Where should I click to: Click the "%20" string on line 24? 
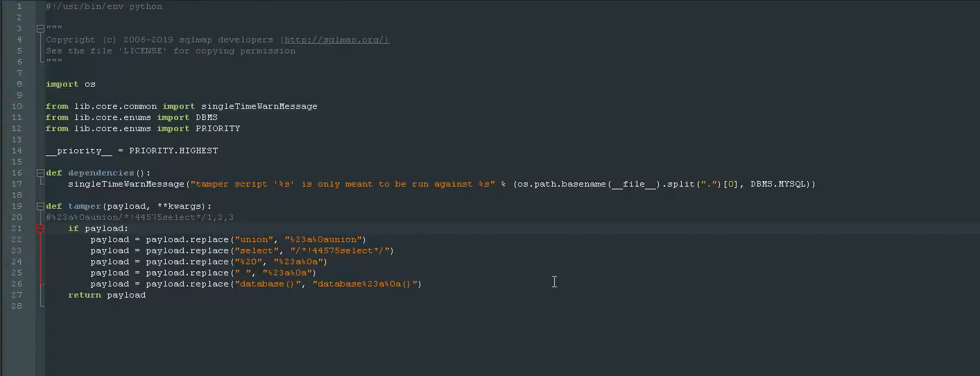[x=248, y=262]
